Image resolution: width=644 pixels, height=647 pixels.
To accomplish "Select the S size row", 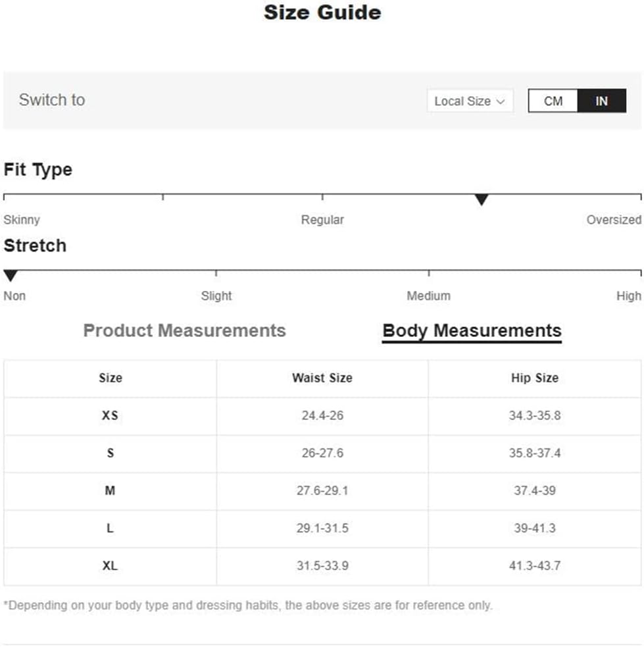I will 322,453.
